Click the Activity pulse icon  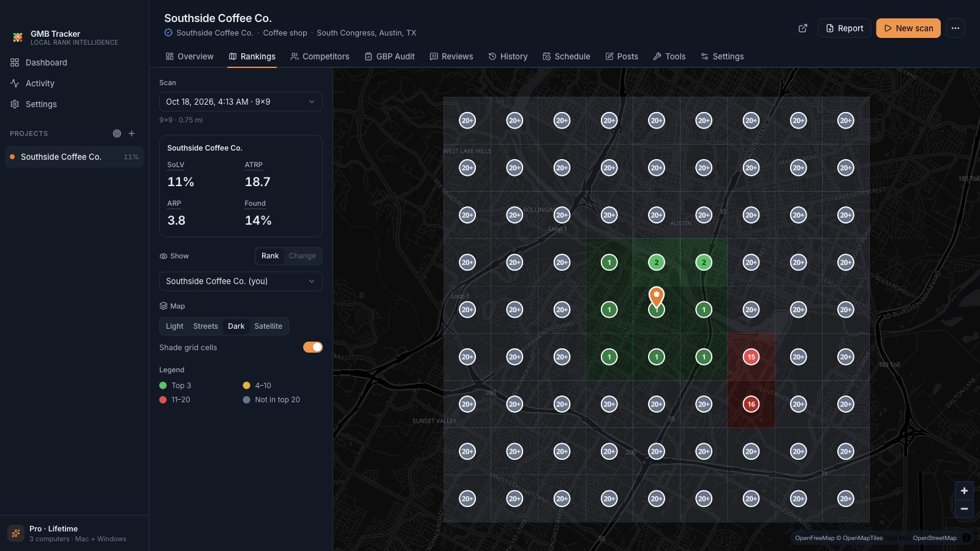coord(15,83)
